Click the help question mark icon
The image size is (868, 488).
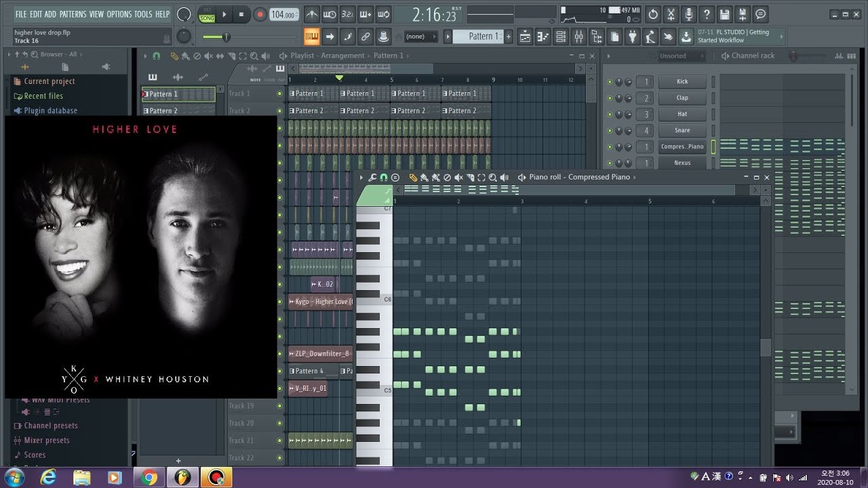[707, 14]
